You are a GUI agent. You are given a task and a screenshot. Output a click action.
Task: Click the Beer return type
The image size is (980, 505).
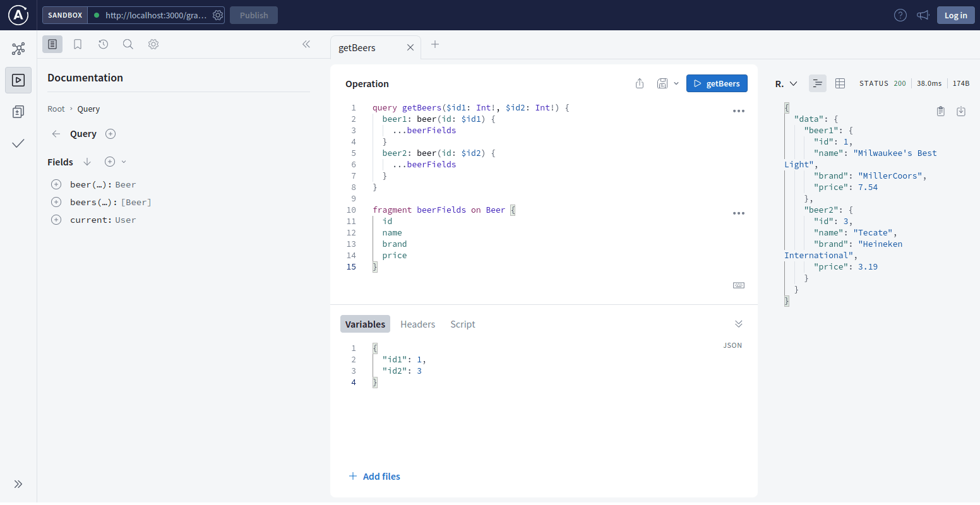tap(126, 184)
